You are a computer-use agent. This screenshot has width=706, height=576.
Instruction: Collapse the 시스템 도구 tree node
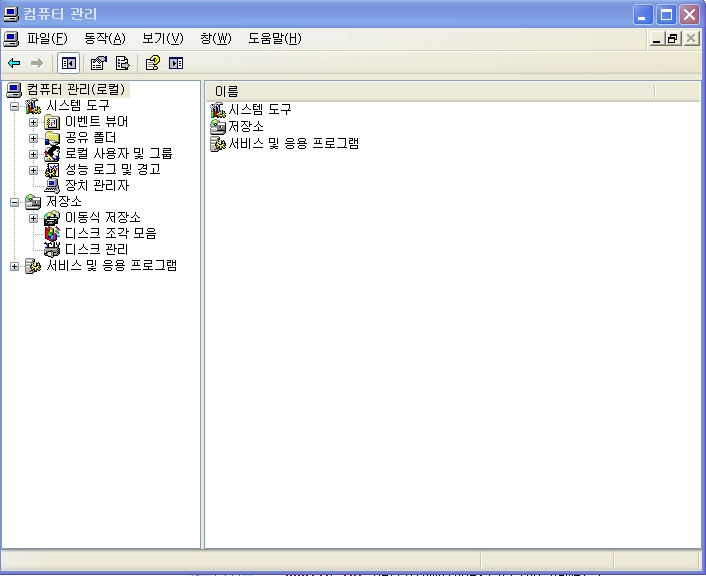tap(14, 106)
